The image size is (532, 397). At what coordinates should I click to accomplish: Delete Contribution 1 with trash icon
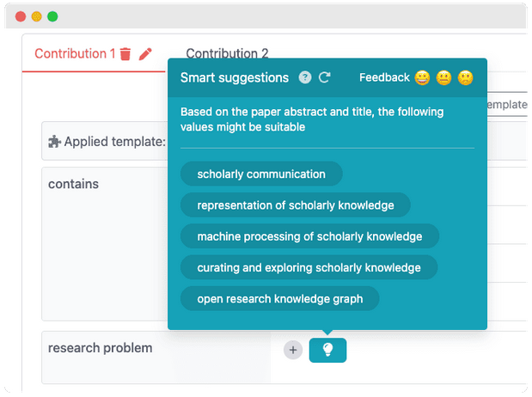[125, 54]
